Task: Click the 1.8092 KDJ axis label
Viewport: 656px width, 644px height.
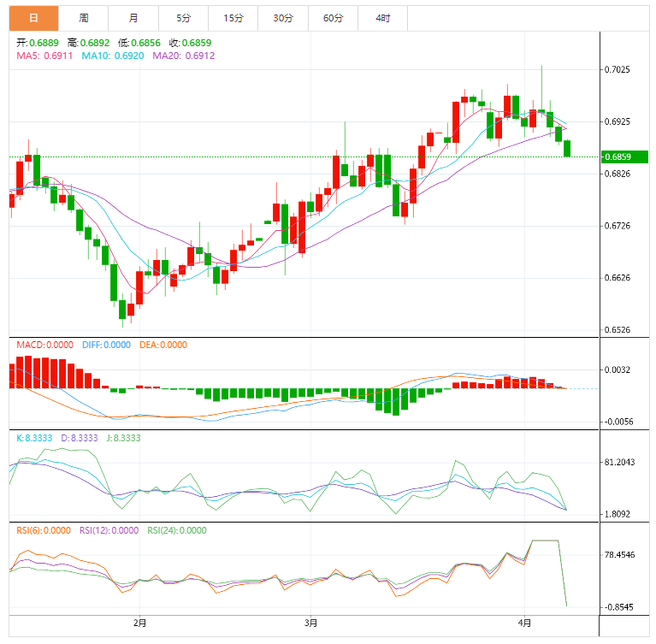Action: coord(618,514)
